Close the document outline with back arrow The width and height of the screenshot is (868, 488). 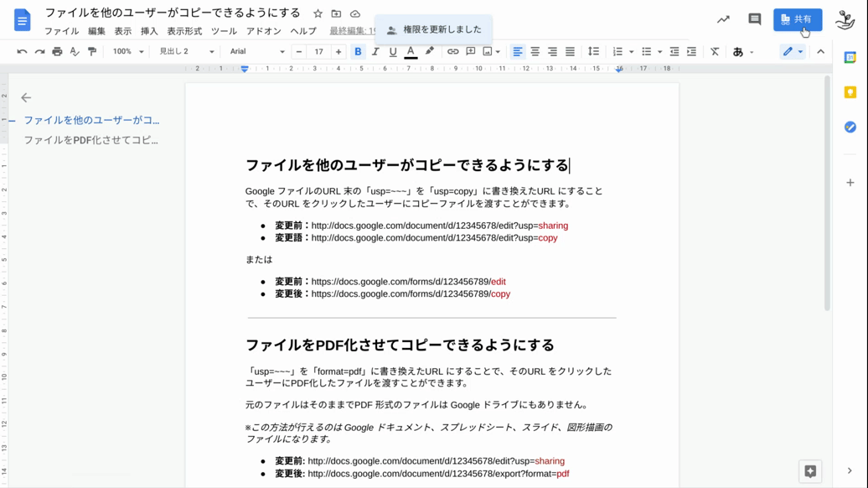coord(26,98)
